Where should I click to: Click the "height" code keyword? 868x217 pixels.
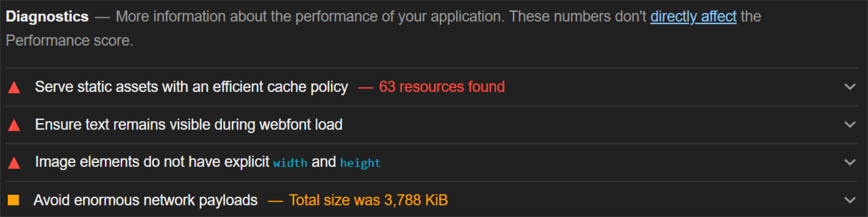point(360,163)
